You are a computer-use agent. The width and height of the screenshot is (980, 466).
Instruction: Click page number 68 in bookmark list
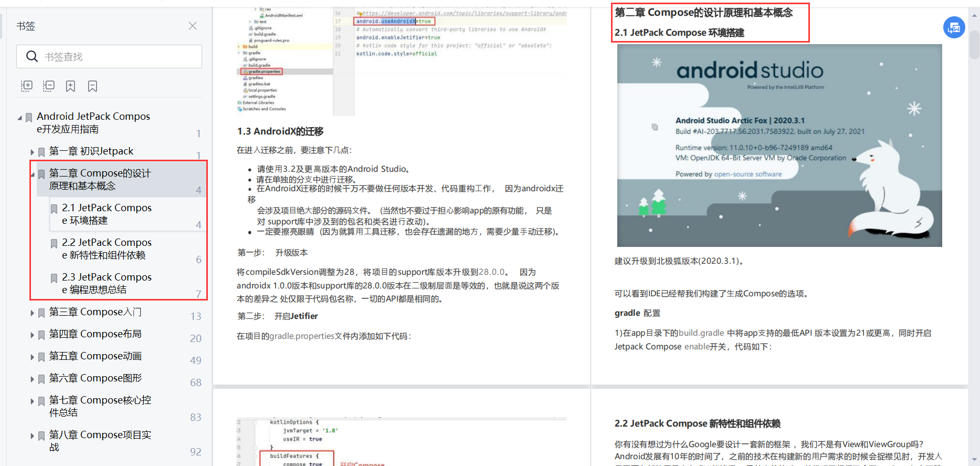pyautogui.click(x=196, y=382)
